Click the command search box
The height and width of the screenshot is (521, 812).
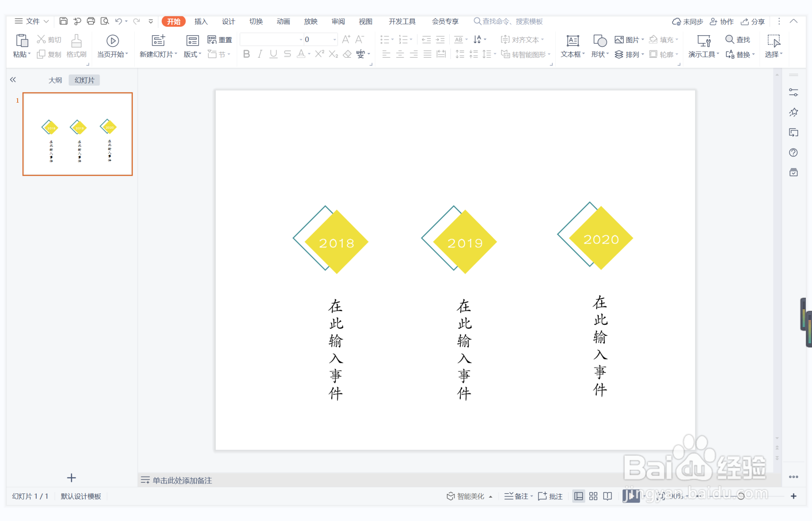[x=508, y=21]
